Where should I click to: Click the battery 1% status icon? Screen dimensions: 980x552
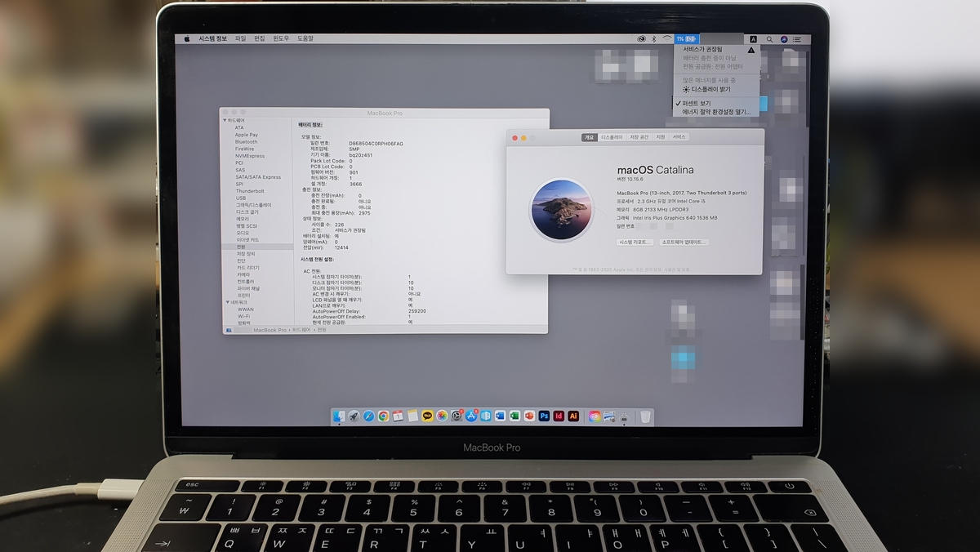[687, 39]
